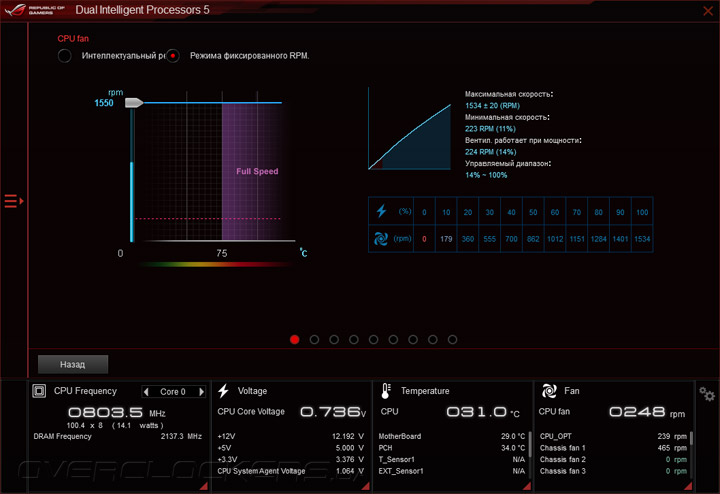Open the left side menu icon

point(13,201)
